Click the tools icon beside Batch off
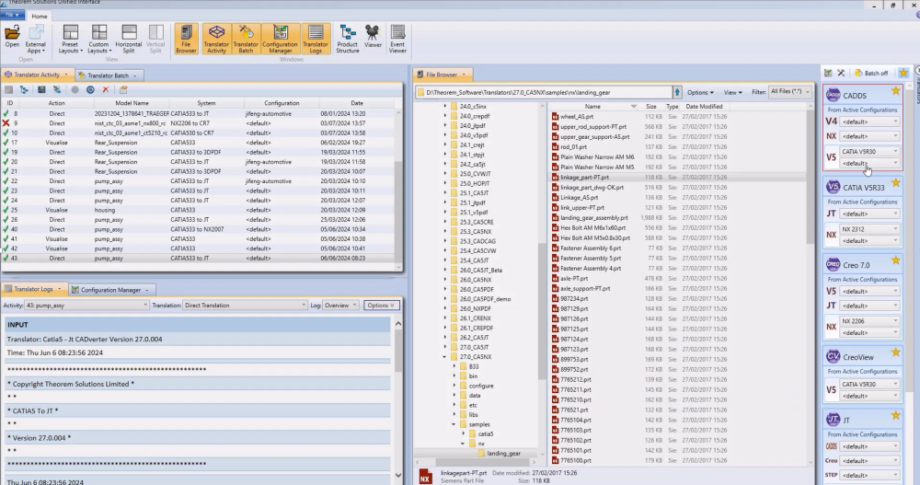This screenshot has height=485, width=920. click(841, 73)
